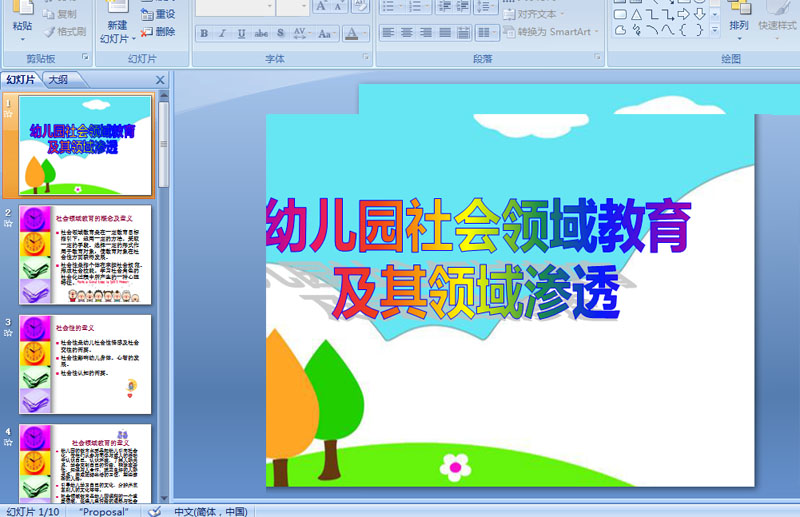Toggle Italic text formatting
The image size is (800, 517).
(x=223, y=33)
